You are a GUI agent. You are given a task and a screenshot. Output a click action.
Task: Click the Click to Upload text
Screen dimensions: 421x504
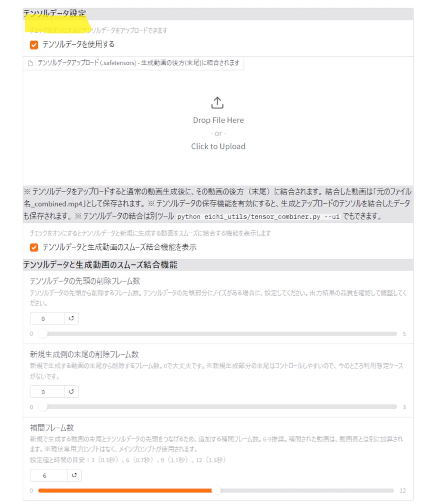(218, 147)
